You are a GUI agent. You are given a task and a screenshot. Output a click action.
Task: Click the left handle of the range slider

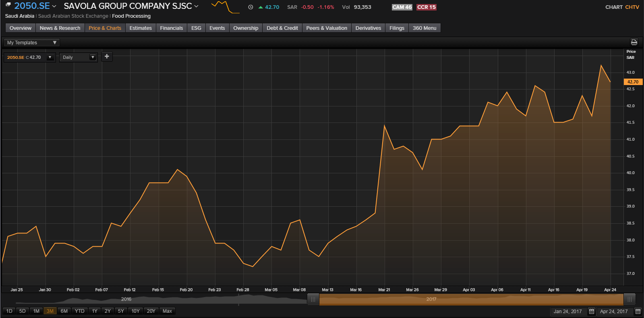click(313, 299)
